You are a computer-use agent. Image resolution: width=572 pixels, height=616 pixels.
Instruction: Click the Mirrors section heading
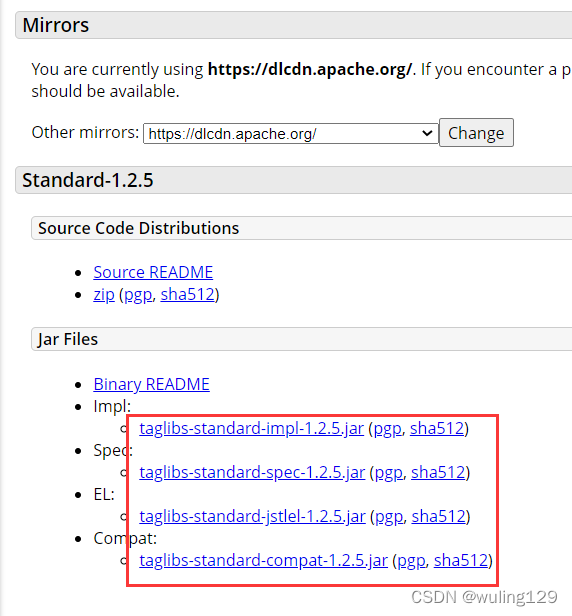click(x=56, y=25)
